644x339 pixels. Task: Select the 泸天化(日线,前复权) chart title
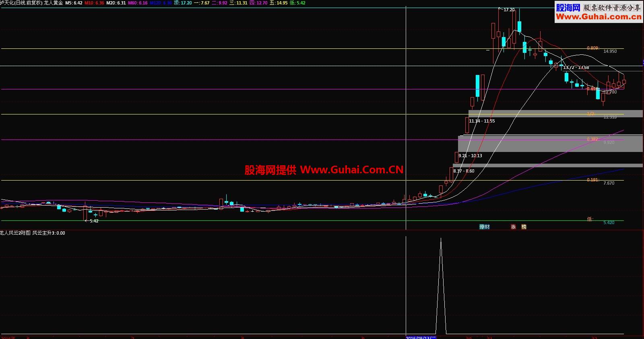tap(21, 3)
